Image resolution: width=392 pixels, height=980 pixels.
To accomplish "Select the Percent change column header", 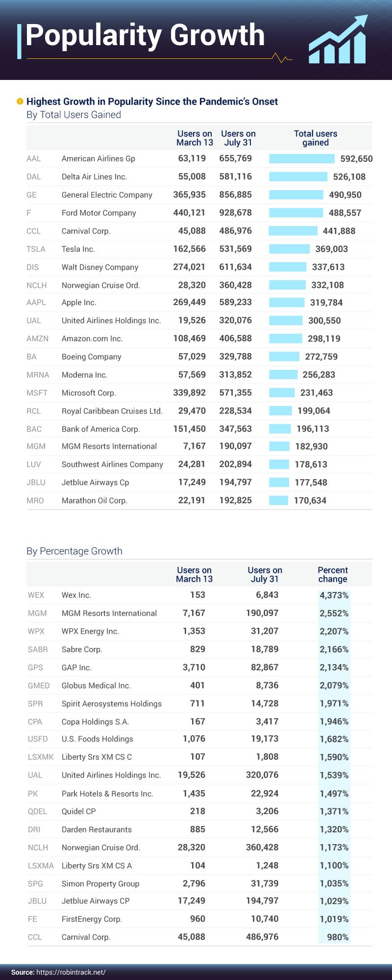I will pos(333,574).
